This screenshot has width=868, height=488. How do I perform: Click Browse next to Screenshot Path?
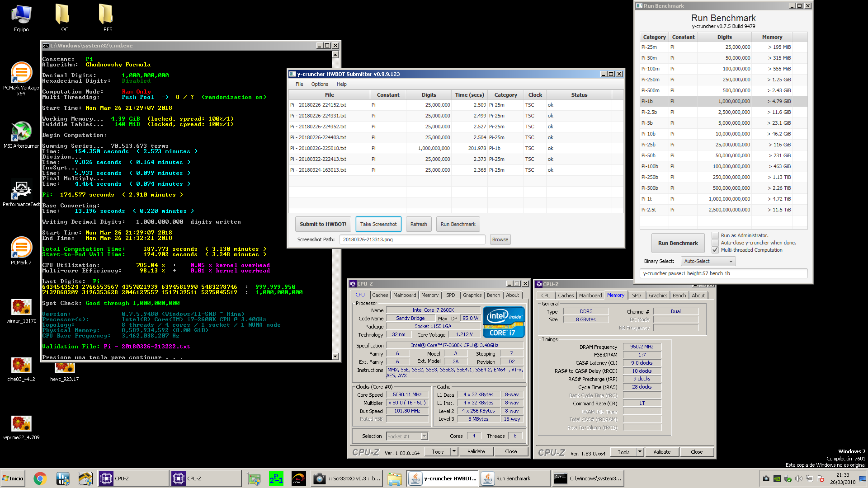click(x=500, y=239)
